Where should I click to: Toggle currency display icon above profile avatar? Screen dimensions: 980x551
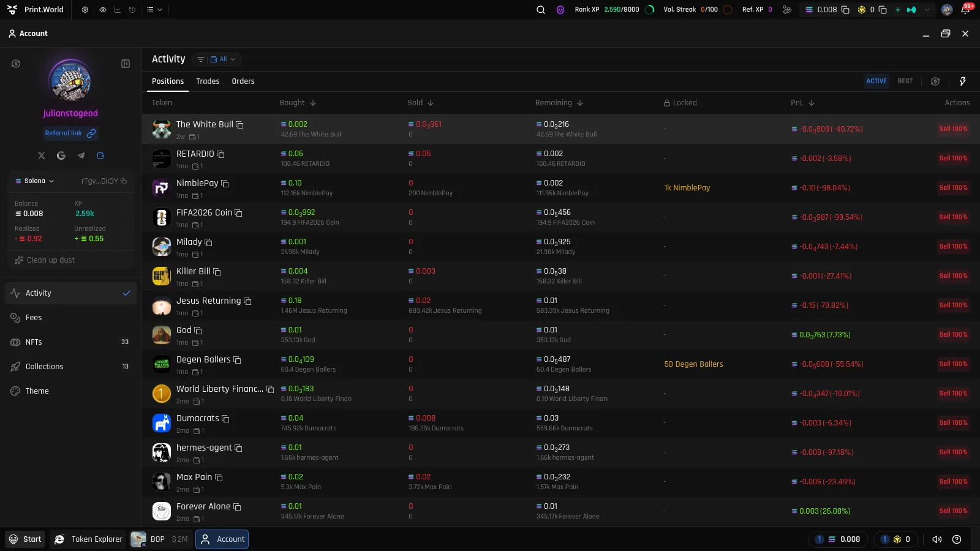click(16, 64)
